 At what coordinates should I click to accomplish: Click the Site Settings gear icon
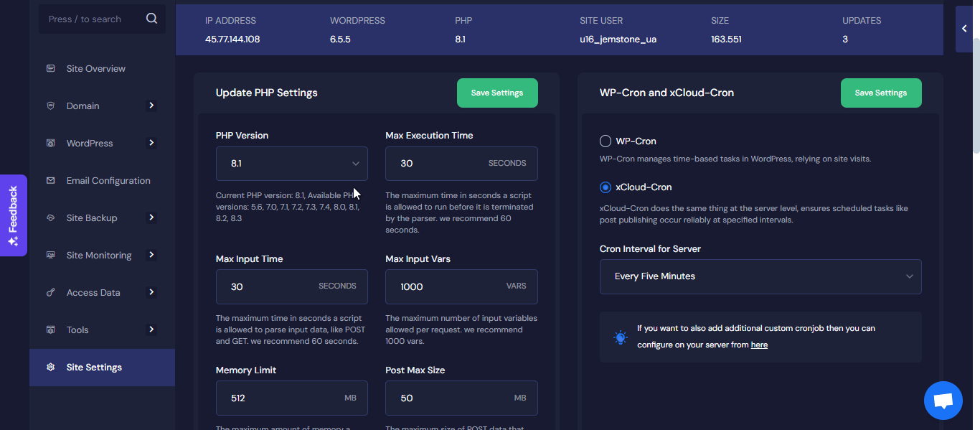tap(50, 367)
